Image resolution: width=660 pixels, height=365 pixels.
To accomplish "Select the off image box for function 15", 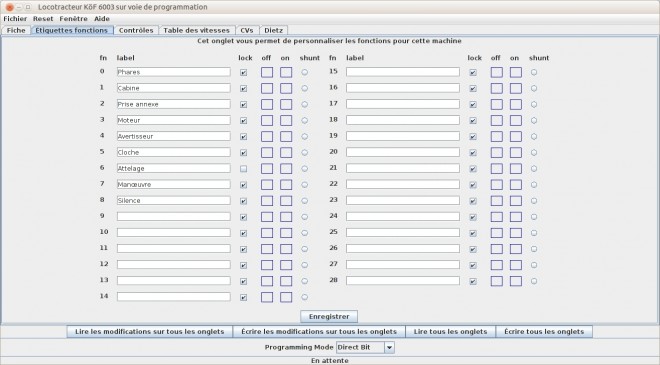I will (x=497, y=72).
